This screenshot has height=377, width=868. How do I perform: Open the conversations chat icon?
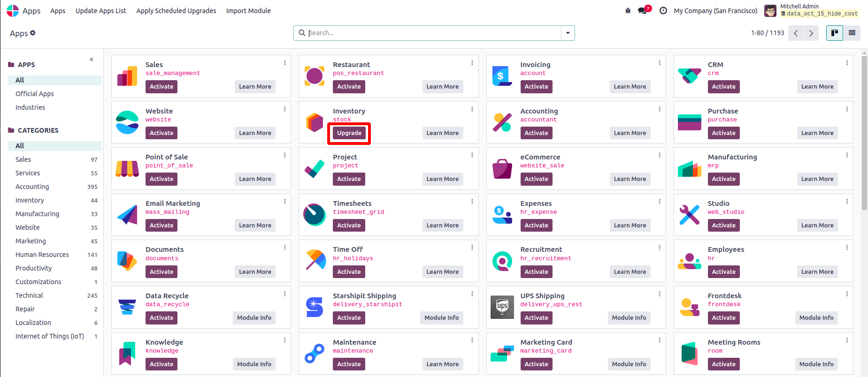(643, 11)
